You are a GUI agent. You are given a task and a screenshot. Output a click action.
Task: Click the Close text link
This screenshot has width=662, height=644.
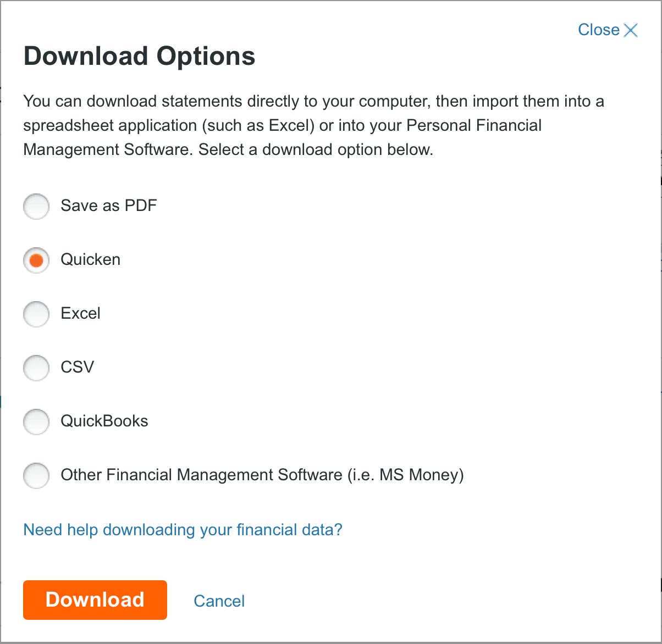(x=598, y=30)
